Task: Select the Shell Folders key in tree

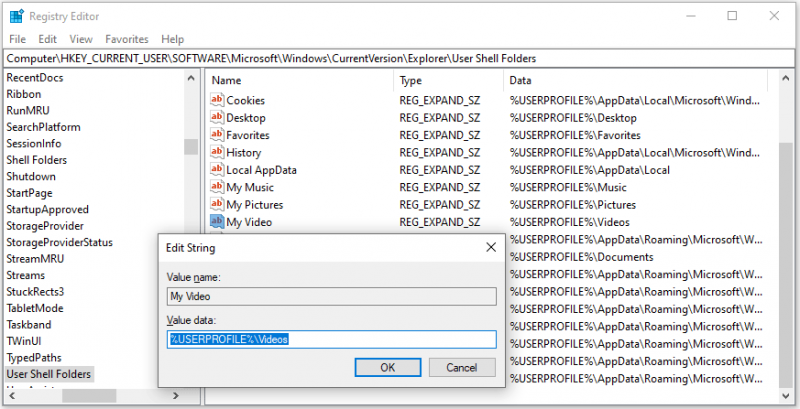Action: [x=37, y=160]
